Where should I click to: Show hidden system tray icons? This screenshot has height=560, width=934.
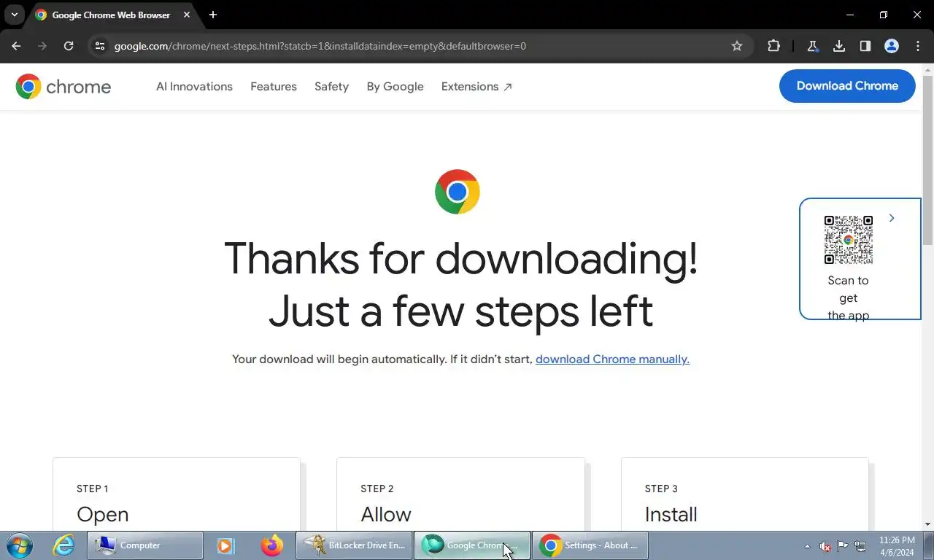click(x=807, y=546)
